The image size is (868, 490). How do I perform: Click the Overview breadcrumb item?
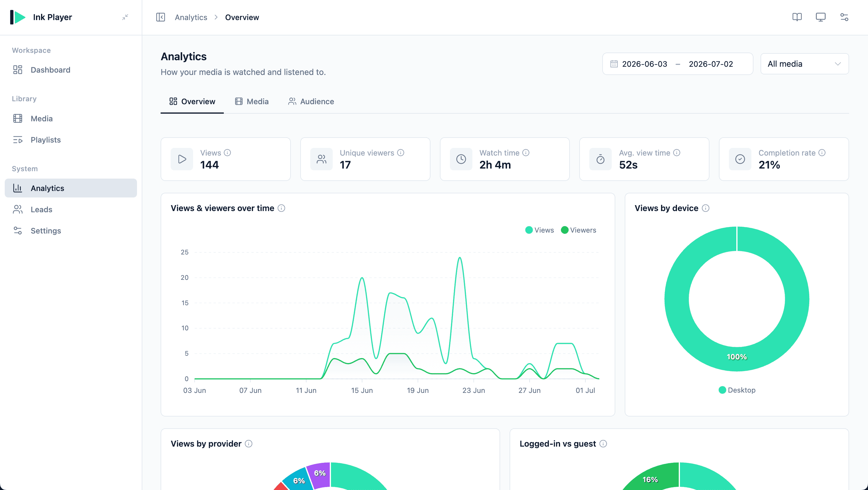(242, 17)
